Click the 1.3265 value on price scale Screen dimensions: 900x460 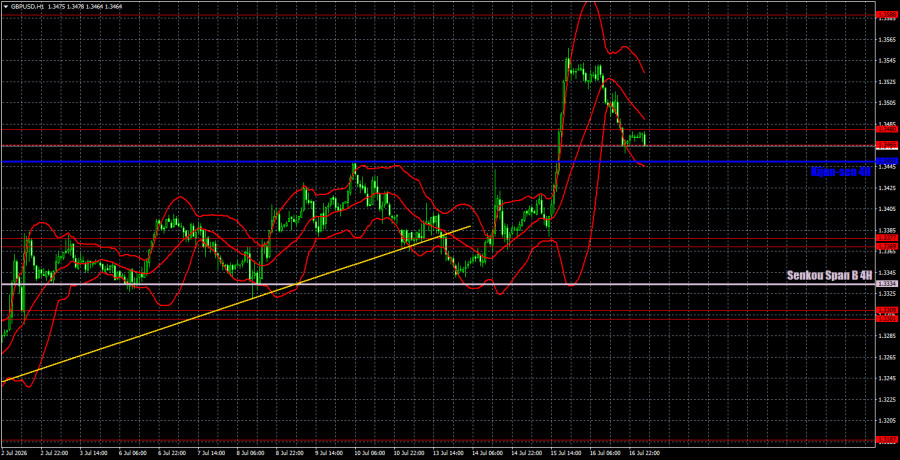pos(885,357)
